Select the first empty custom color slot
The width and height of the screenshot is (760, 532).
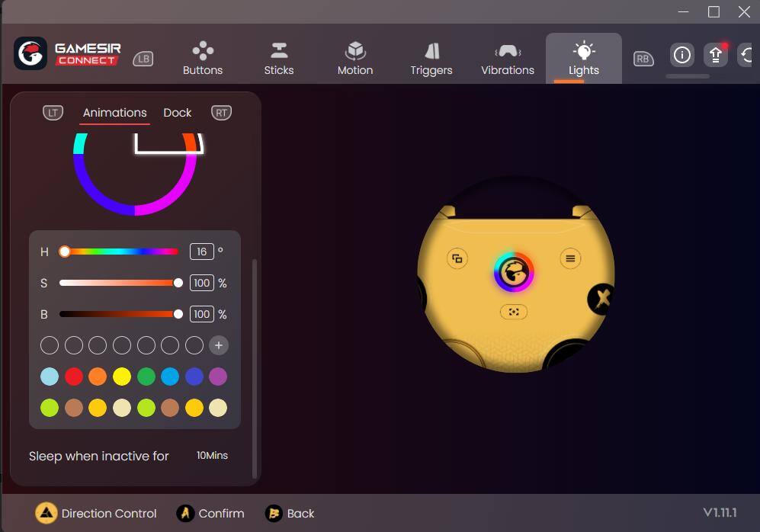click(50, 345)
